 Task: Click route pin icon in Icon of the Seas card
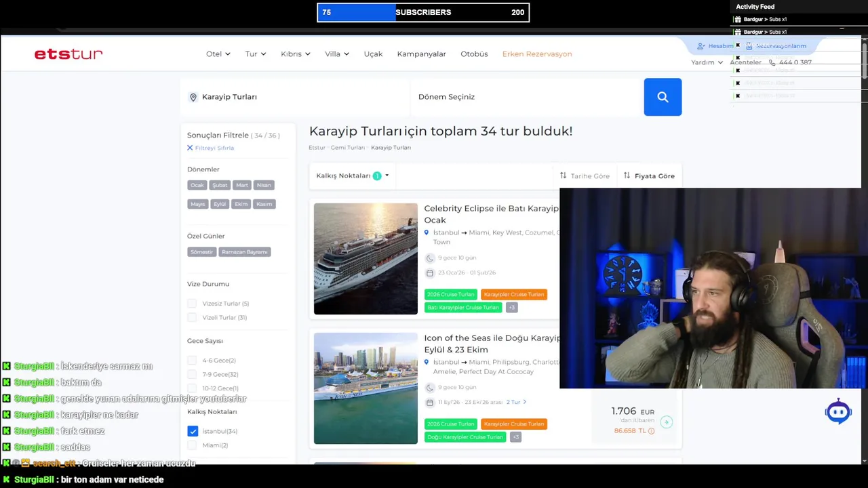[x=427, y=363]
